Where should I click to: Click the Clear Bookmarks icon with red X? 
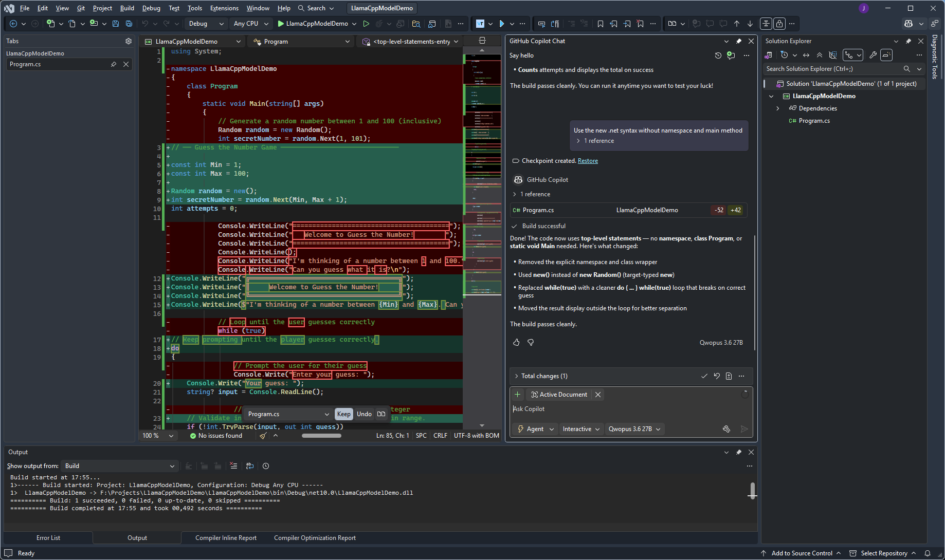coord(640,24)
